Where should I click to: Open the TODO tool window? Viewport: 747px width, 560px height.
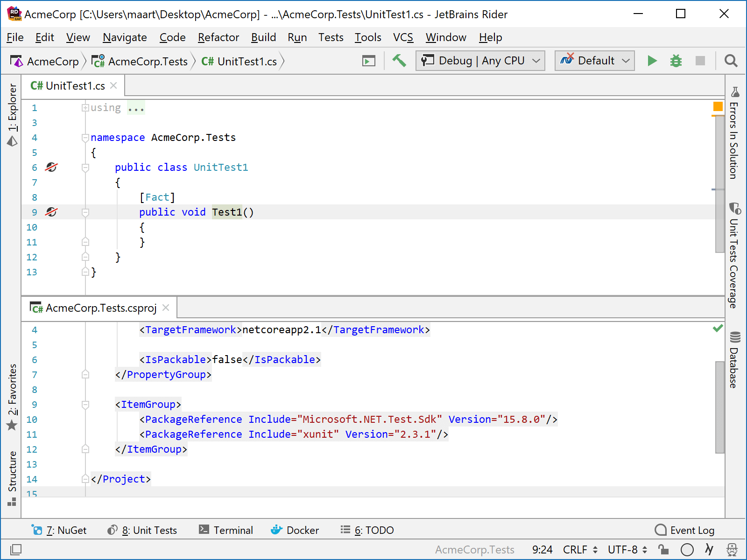tap(367, 530)
